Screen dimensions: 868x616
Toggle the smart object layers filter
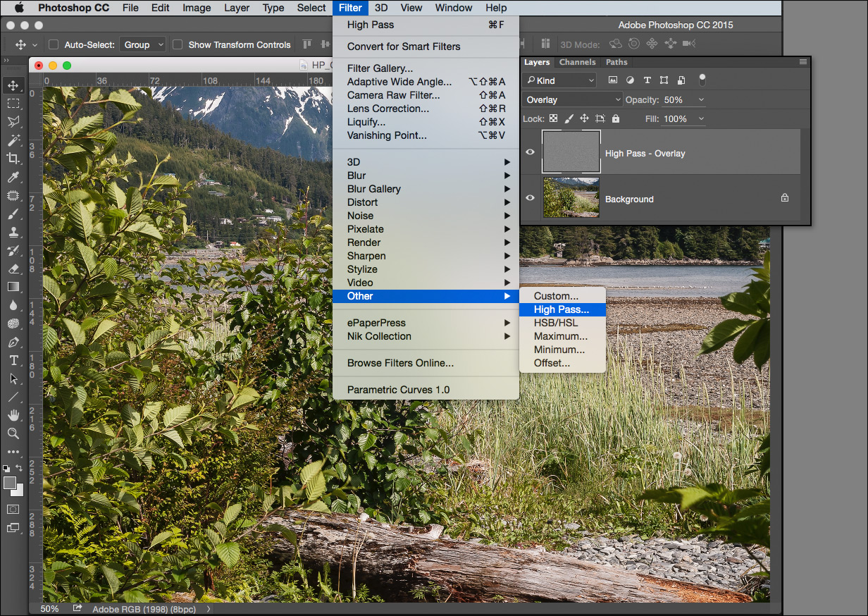pyautogui.click(x=681, y=80)
